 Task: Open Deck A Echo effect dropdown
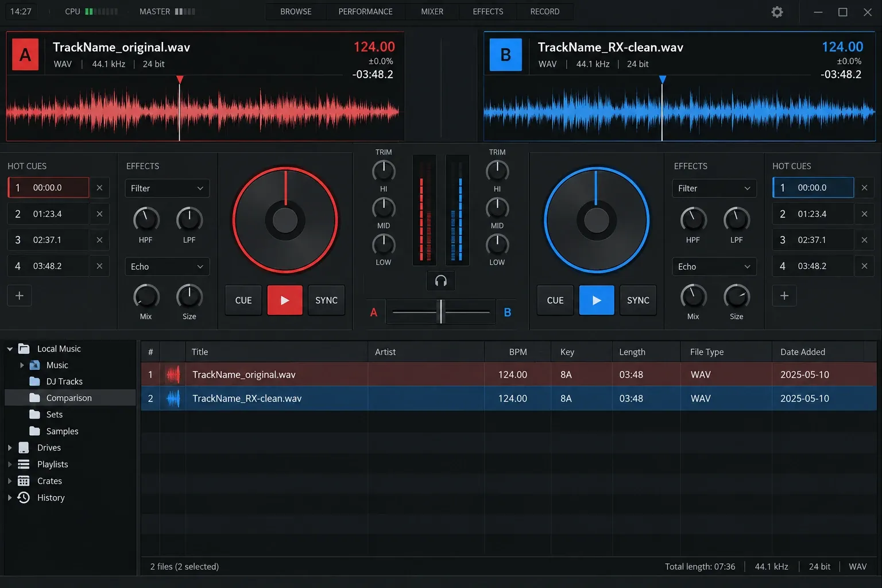point(167,266)
